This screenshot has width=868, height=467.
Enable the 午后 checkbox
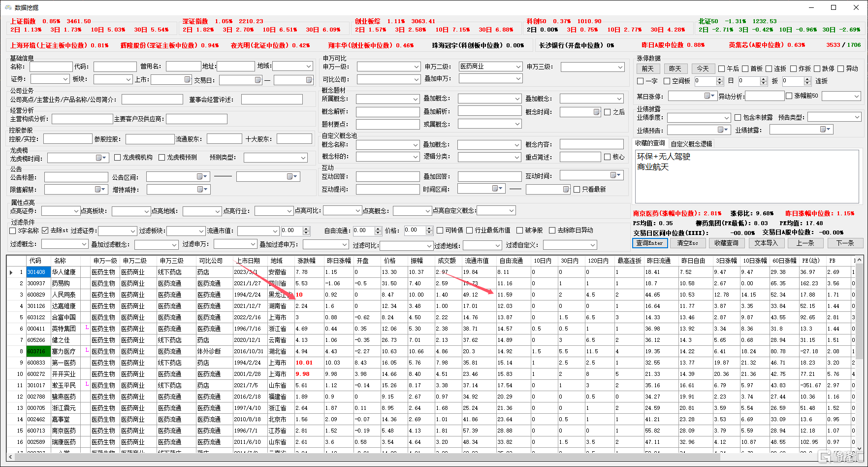[722, 68]
